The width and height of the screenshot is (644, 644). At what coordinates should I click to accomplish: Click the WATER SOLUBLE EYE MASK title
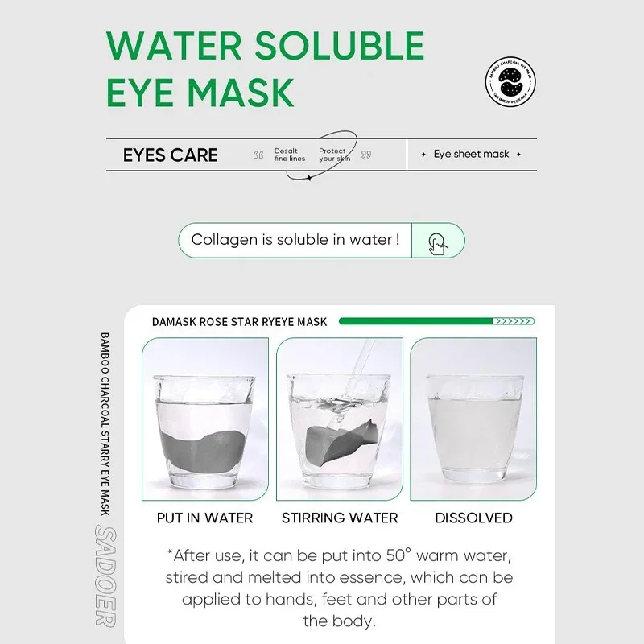point(265,68)
